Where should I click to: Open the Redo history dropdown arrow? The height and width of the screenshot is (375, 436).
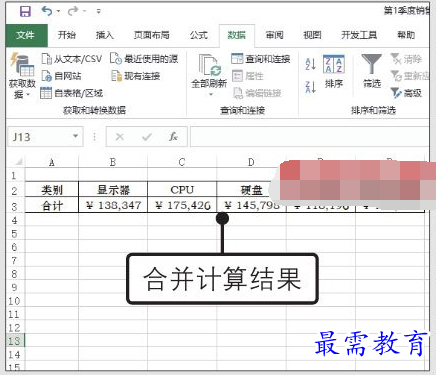85,12
